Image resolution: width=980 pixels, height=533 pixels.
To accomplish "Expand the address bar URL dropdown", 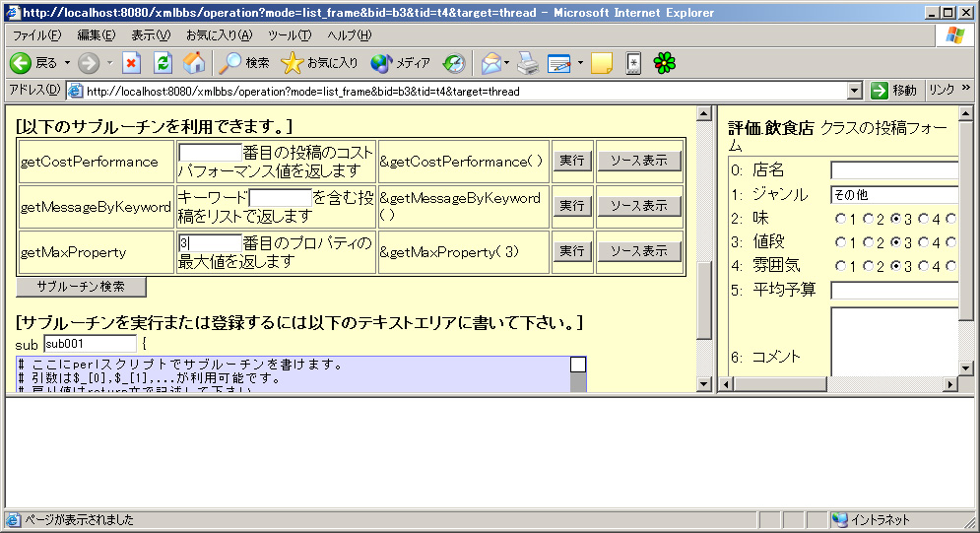I will click(854, 92).
